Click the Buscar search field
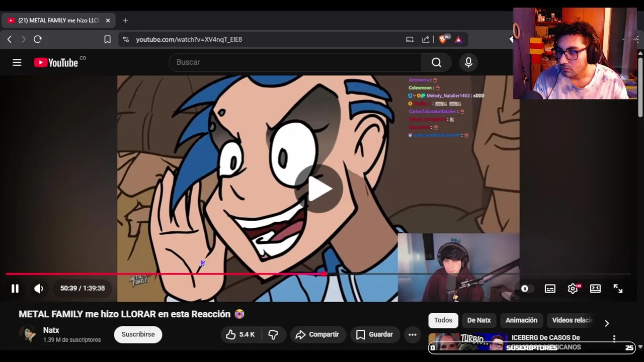 [x=295, y=62]
